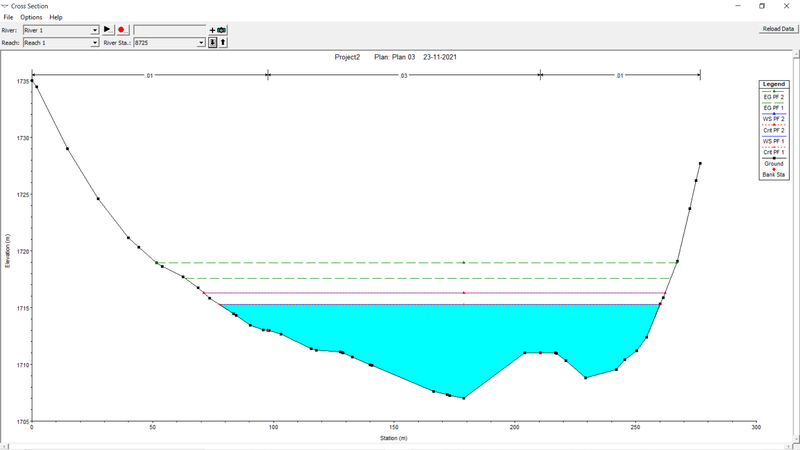This screenshot has height=450, width=800.
Task: Click the vertical scrollbar on right edge
Action: (x=796, y=245)
